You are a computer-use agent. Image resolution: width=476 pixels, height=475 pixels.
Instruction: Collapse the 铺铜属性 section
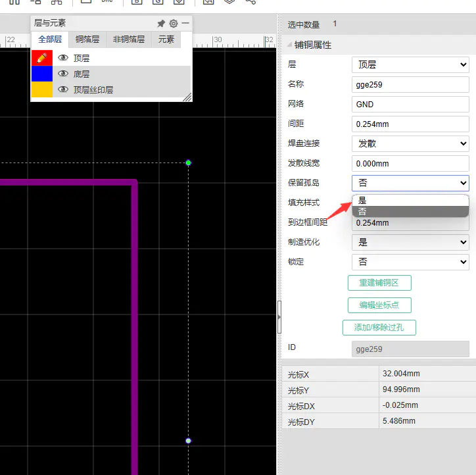pyautogui.click(x=289, y=45)
